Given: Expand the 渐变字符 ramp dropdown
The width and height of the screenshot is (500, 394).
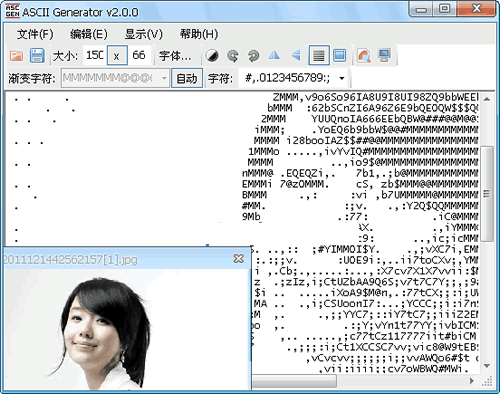Looking at the screenshot, I should pyautogui.click(x=164, y=78).
